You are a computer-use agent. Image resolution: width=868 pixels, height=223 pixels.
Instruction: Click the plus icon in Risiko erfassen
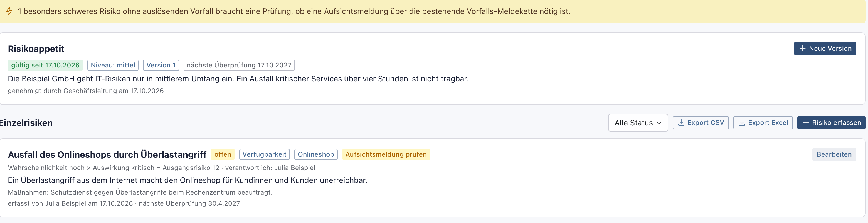806,122
